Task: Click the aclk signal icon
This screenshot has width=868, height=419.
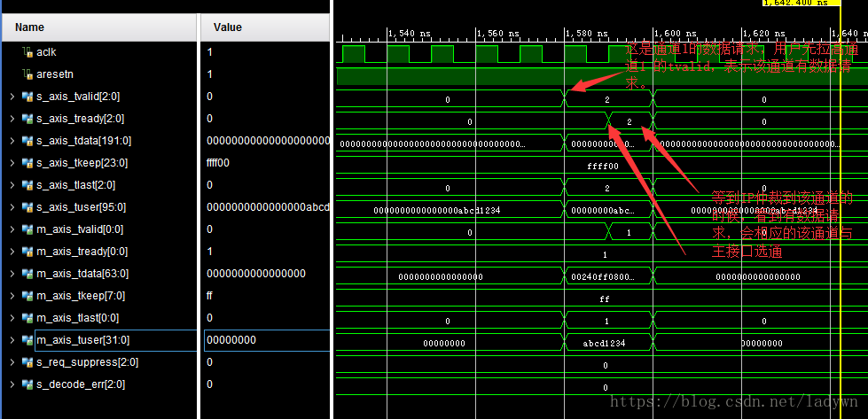Action: [x=27, y=52]
